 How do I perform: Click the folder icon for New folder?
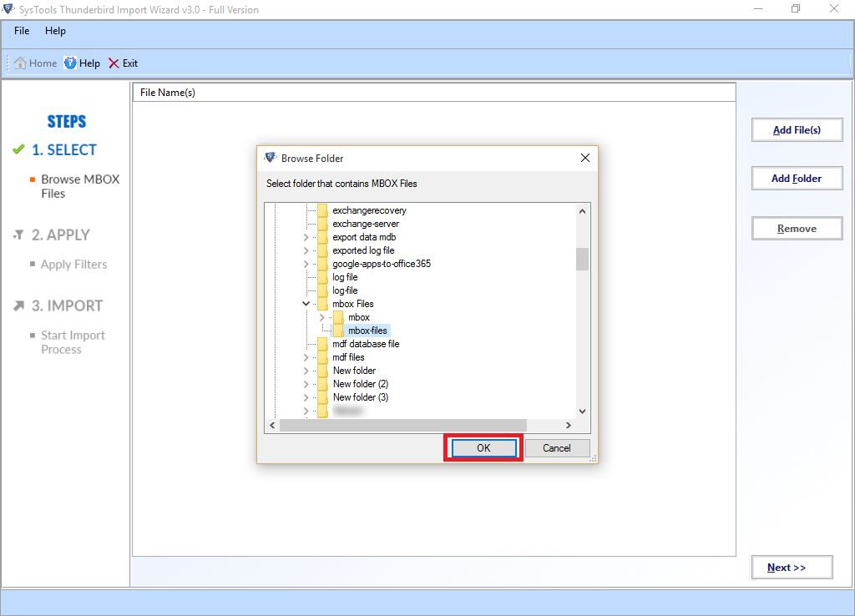(323, 371)
